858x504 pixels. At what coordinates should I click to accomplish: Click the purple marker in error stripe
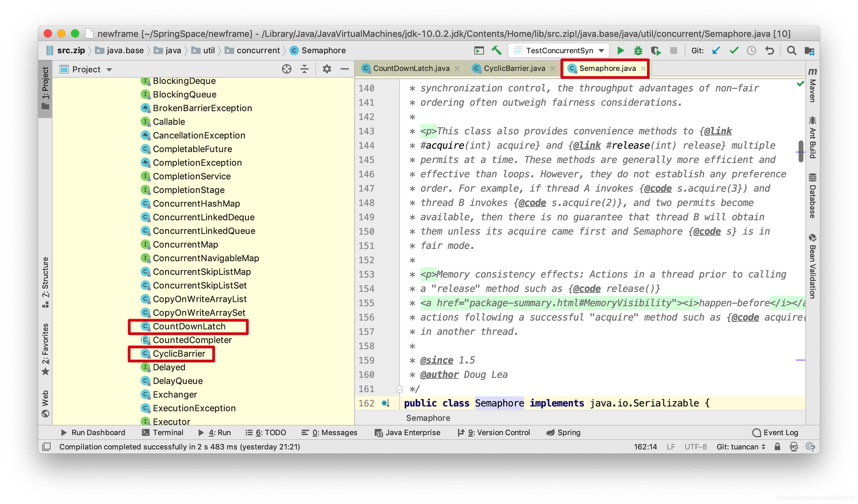pyautogui.click(x=800, y=360)
